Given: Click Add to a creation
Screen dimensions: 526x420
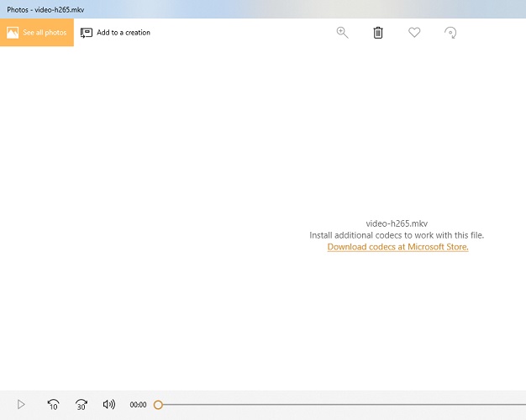Looking at the screenshot, I should click(115, 33).
